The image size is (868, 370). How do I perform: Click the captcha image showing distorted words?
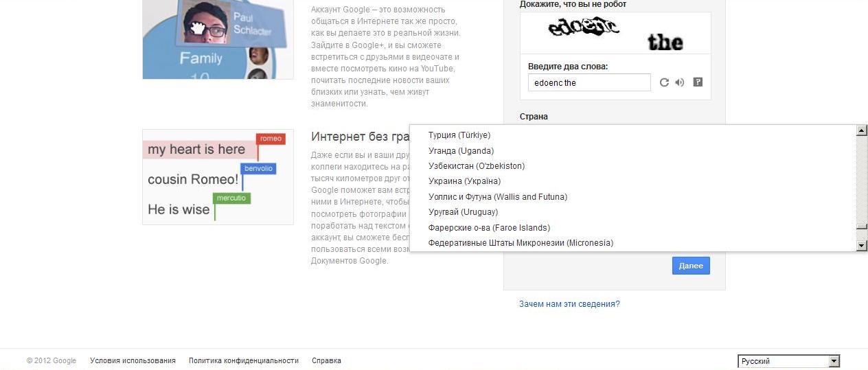pyautogui.click(x=615, y=34)
